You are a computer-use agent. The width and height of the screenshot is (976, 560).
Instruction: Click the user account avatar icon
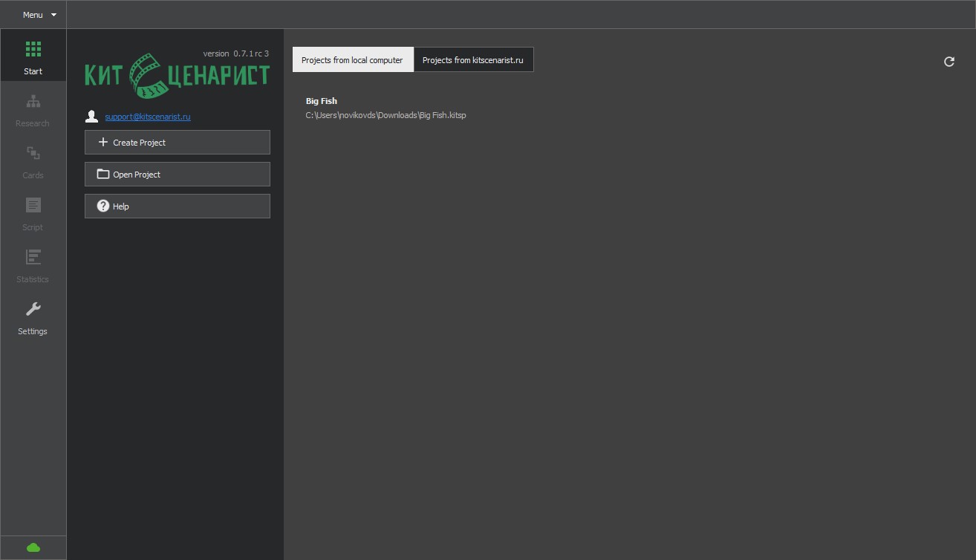tap(92, 117)
